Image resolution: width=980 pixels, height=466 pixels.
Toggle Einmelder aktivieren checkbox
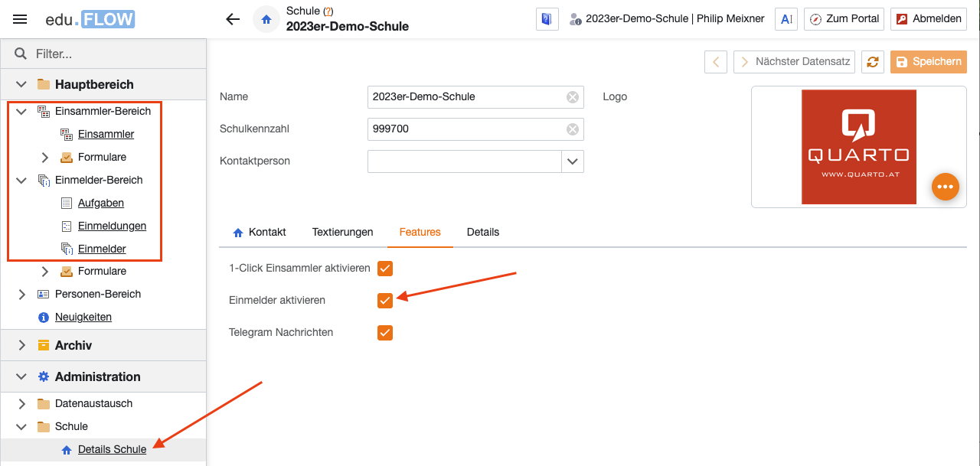pyautogui.click(x=385, y=301)
